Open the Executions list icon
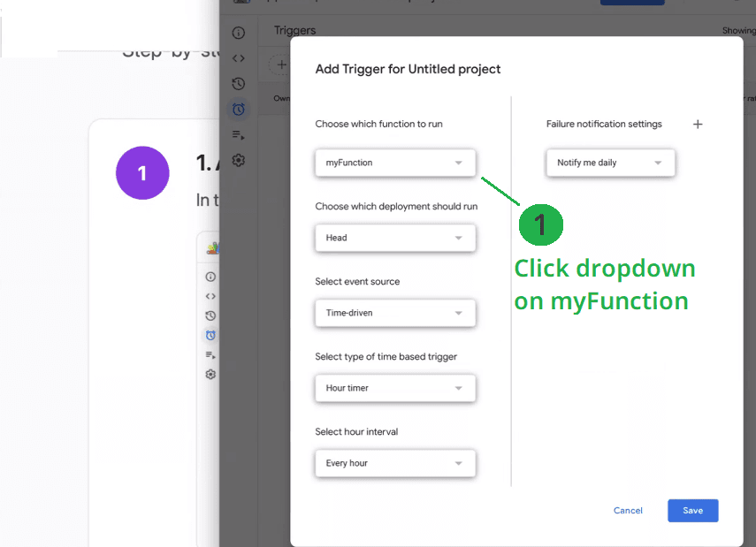756x547 pixels. (x=237, y=134)
